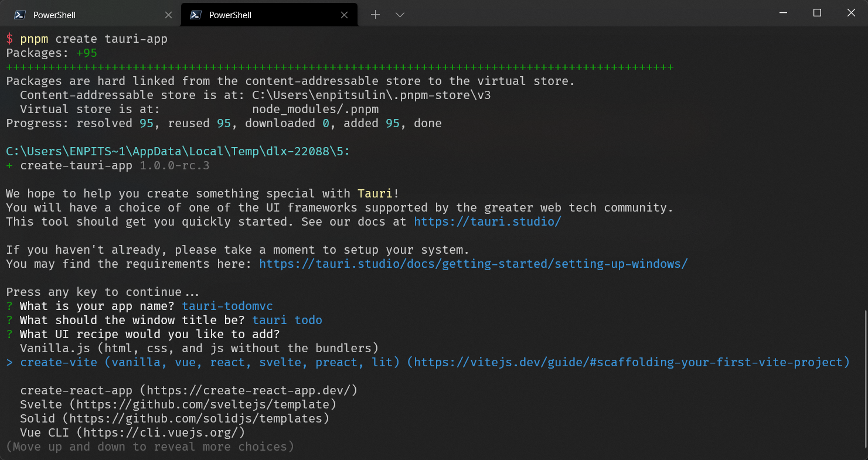Click the .pnpm-store\v3 store path
This screenshot has width=868, height=460.
tap(372, 95)
